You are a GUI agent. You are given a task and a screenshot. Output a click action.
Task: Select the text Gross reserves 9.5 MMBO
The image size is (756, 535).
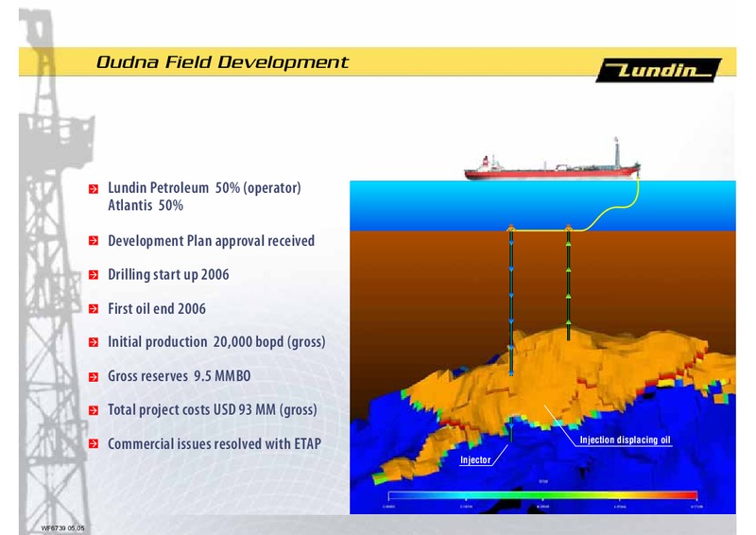pos(179,376)
